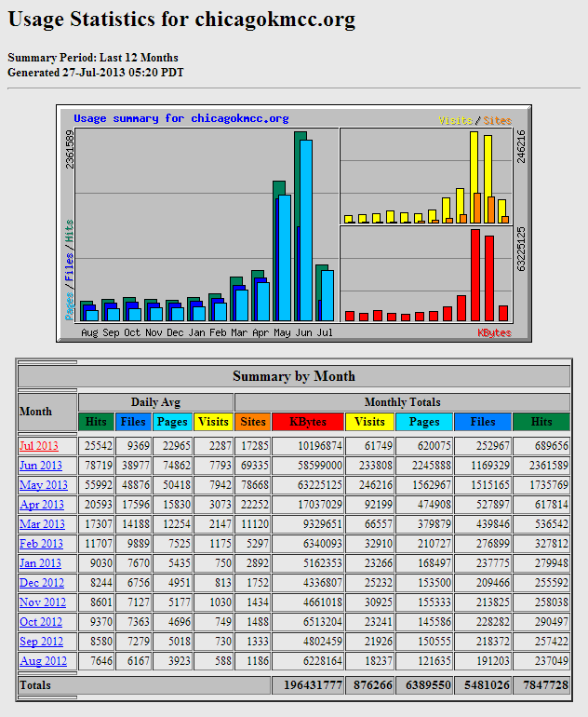Image resolution: width=588 pixels, height=717 pixels.
Task: Click the Dec 2012 sites value 1752
Action: pyautogui.click(x=258, y=583)
